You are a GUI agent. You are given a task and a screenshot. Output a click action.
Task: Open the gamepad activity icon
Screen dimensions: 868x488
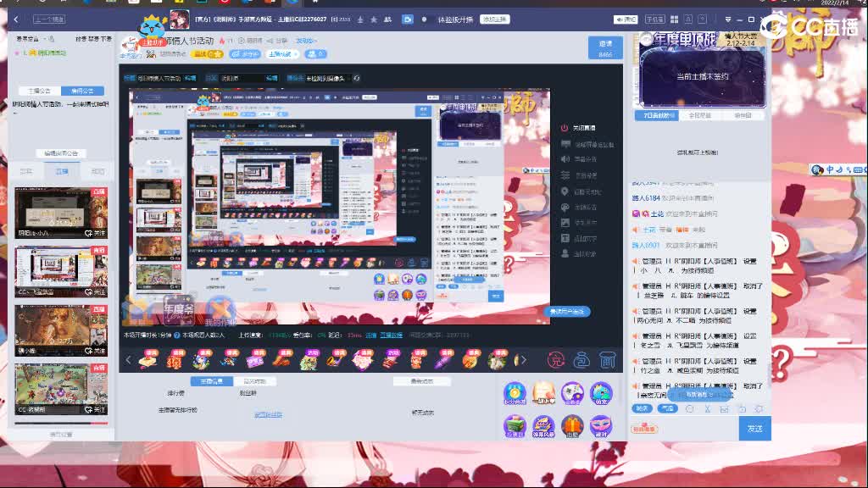pos(572,393)
